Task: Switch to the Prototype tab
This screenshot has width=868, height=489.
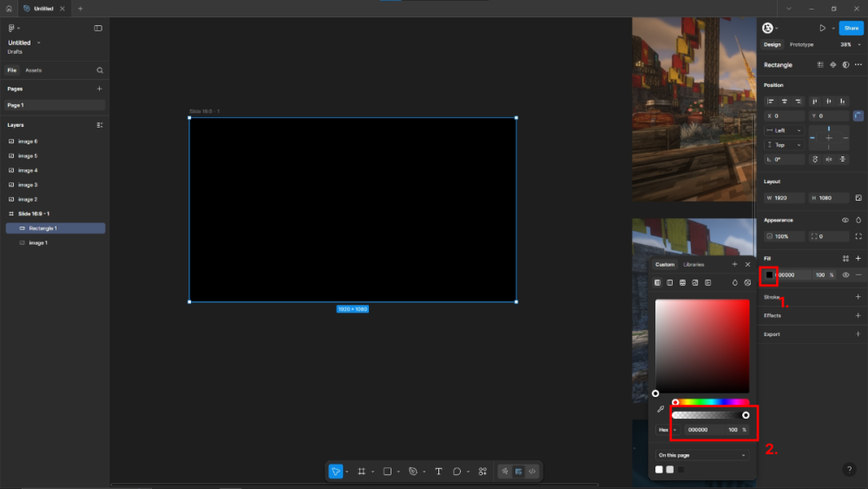Action: pos(801,44)
